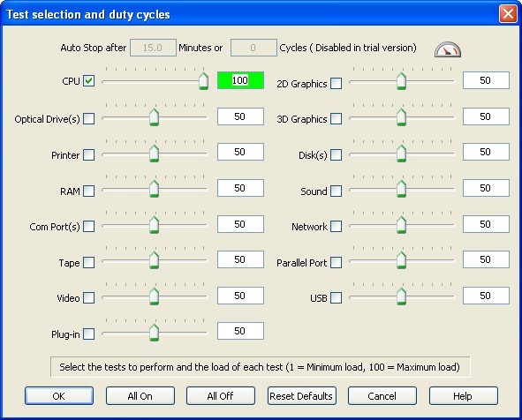Viewport: 522px width, 420px height.
Task: Enable the 2D Graphics checkbox
Action: tap(336, 83)
